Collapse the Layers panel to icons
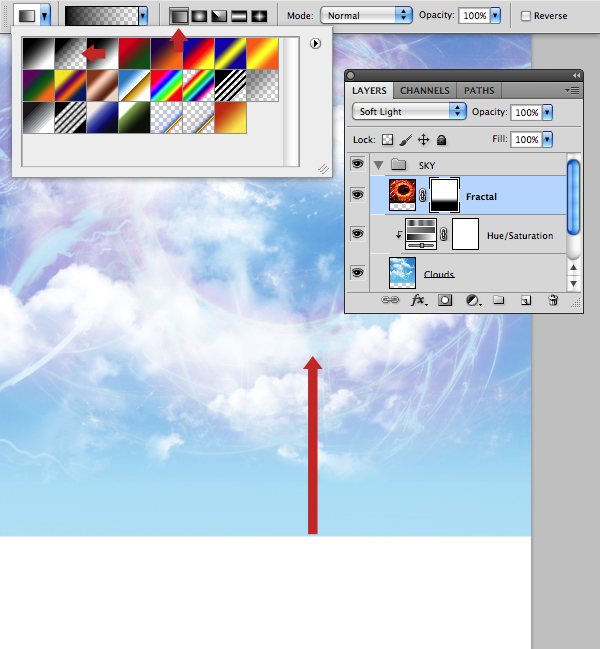 (x=576, y=75)
